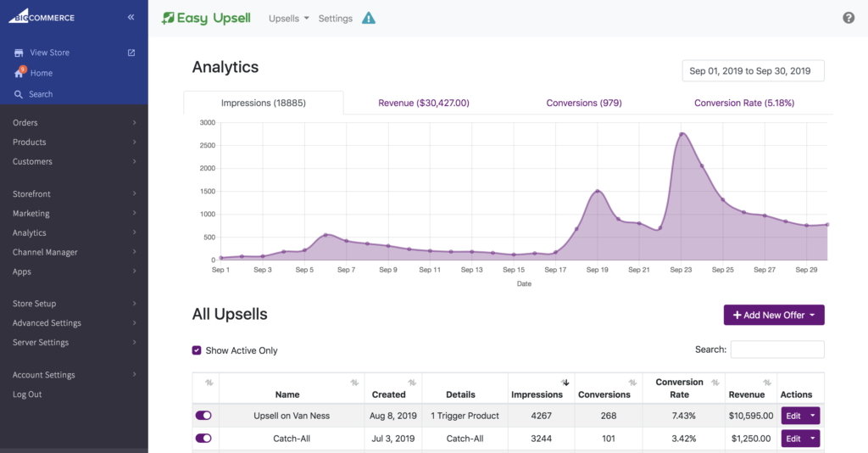Switch to Conversion Rate (5.18%) tab
This screenshot has width=868, height=453.
coord(744,103)
